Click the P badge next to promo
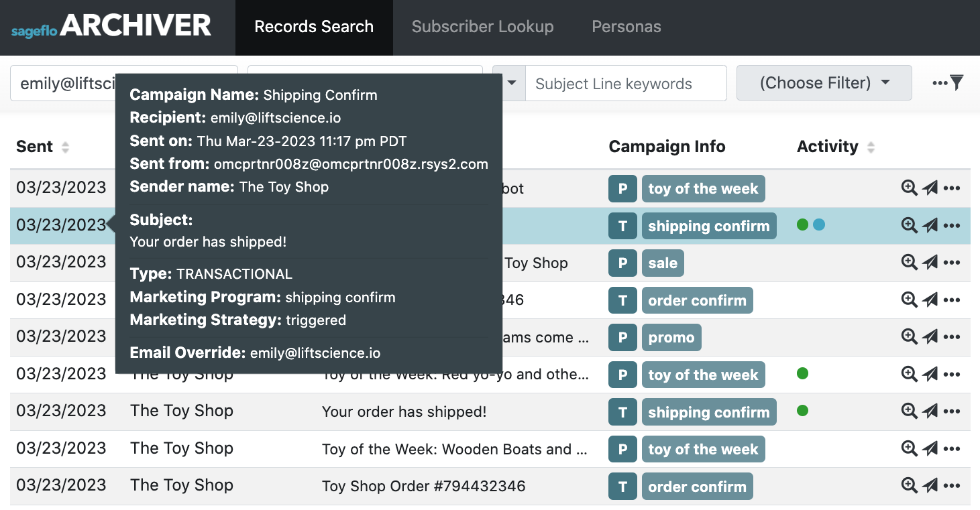The image size is (980, 510). tap(622, 338)
